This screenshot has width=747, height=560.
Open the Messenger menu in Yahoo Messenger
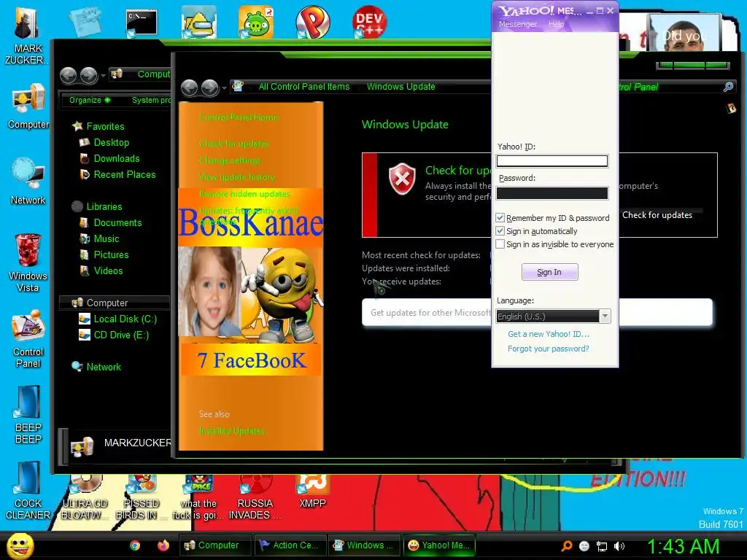[x=517, y=24]
